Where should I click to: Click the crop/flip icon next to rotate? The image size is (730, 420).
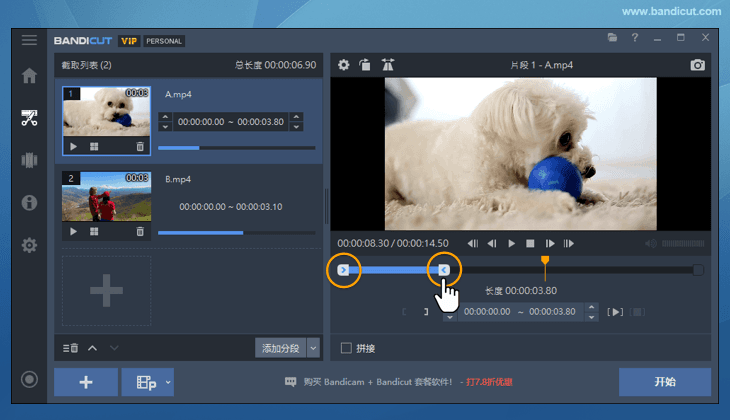[387, 65]
